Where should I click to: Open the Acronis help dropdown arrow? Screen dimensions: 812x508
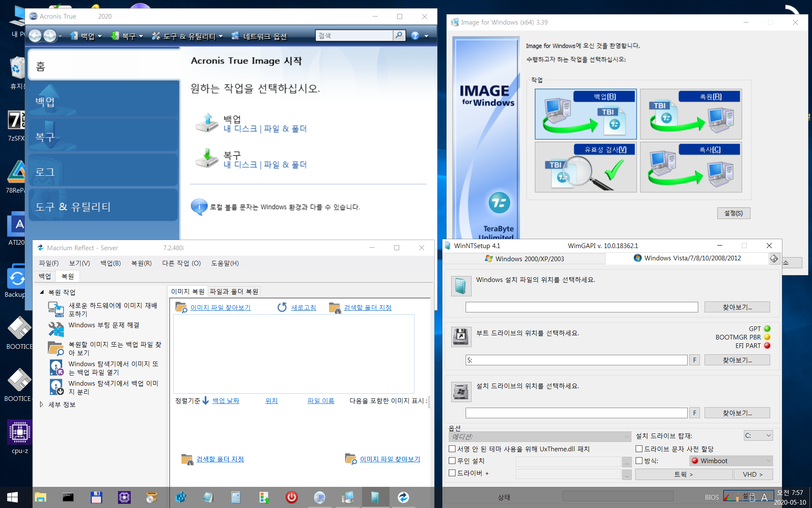click(426, 36)
